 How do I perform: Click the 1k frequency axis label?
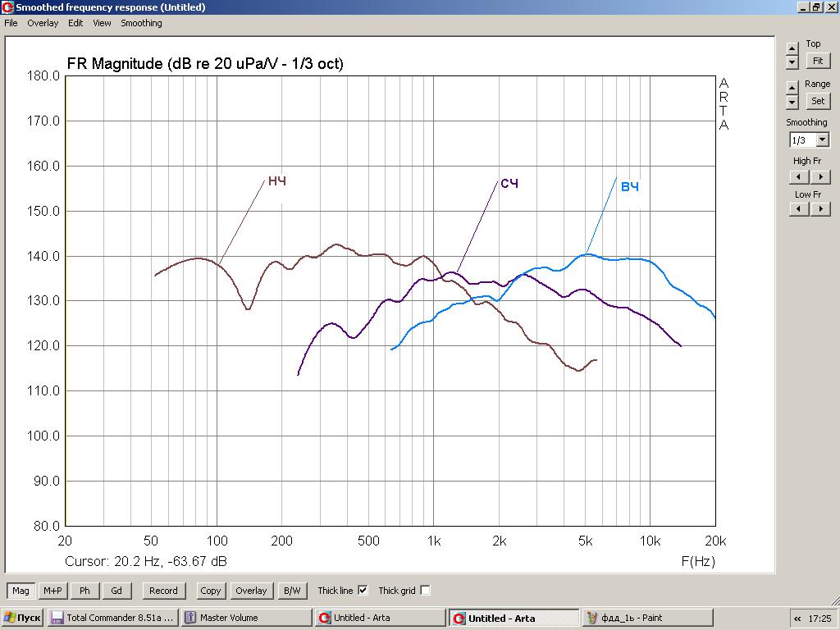coord(434,541)
